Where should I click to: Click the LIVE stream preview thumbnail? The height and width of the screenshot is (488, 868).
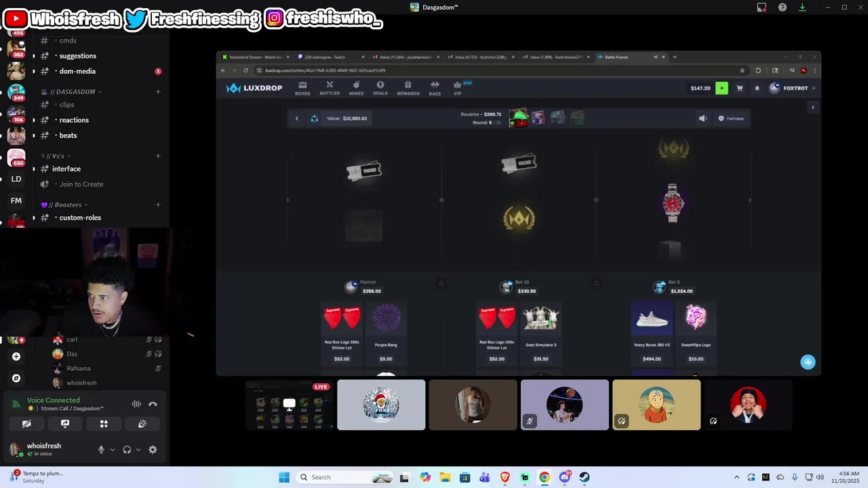point(290,405)
